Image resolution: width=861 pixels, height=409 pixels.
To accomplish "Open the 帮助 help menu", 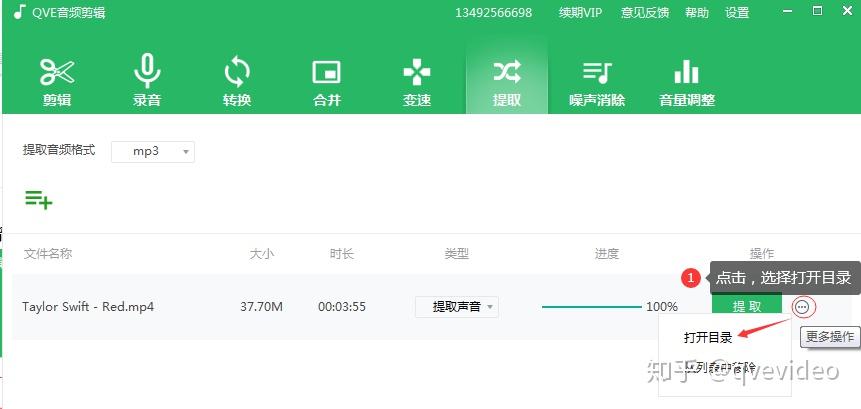I will pyautogui.click(x=697, y=13).
